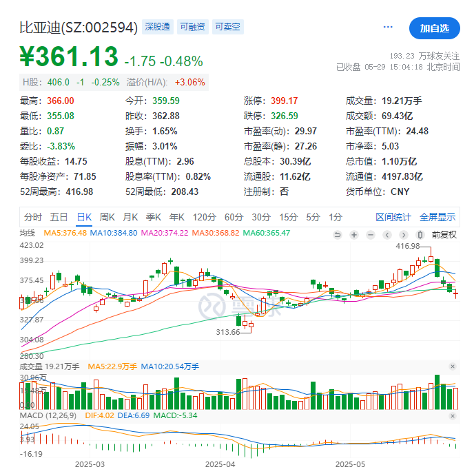Click the MACD (12,26,9) indicator title
The height and width of the screenshot is (476, 474).
(48, 415)
